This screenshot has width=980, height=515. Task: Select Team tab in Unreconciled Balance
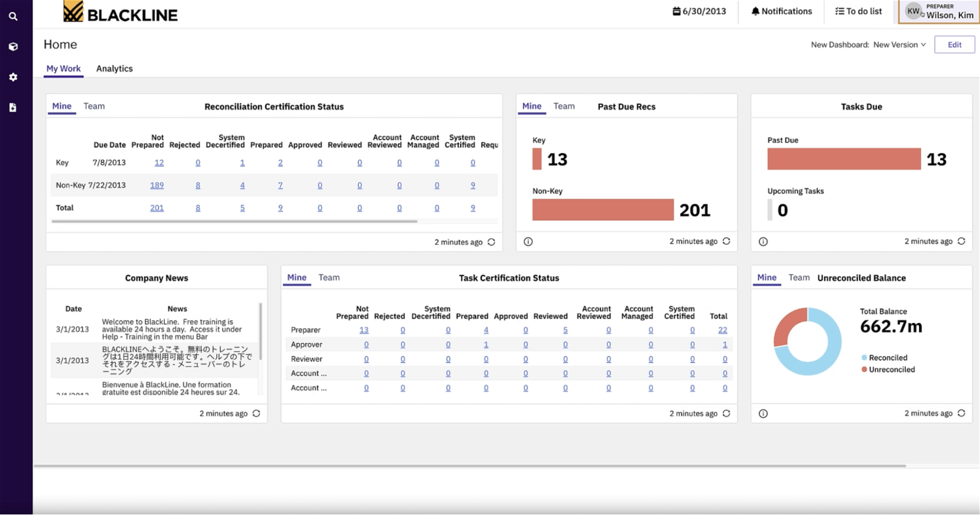[799, 277]
